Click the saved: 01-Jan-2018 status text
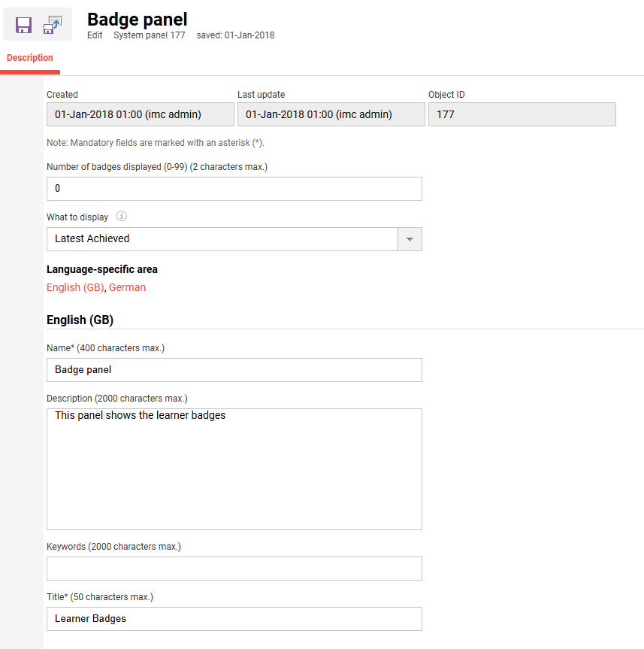The width and height of the screenshot is (644, 649). click(x=235, y=35)
